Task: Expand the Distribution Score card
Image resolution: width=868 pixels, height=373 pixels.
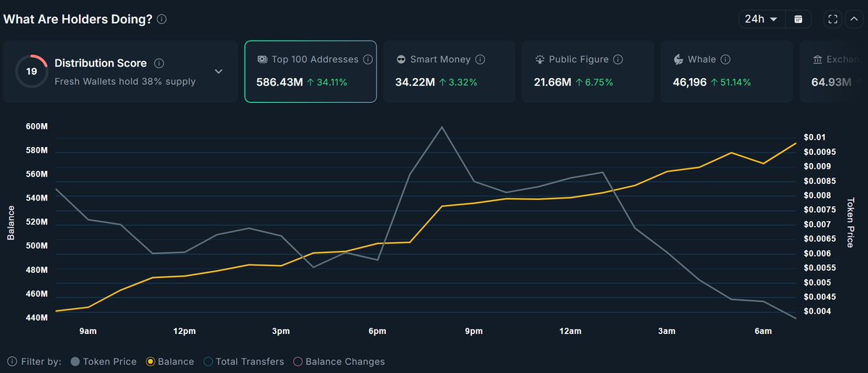Action: coord(219,71)
